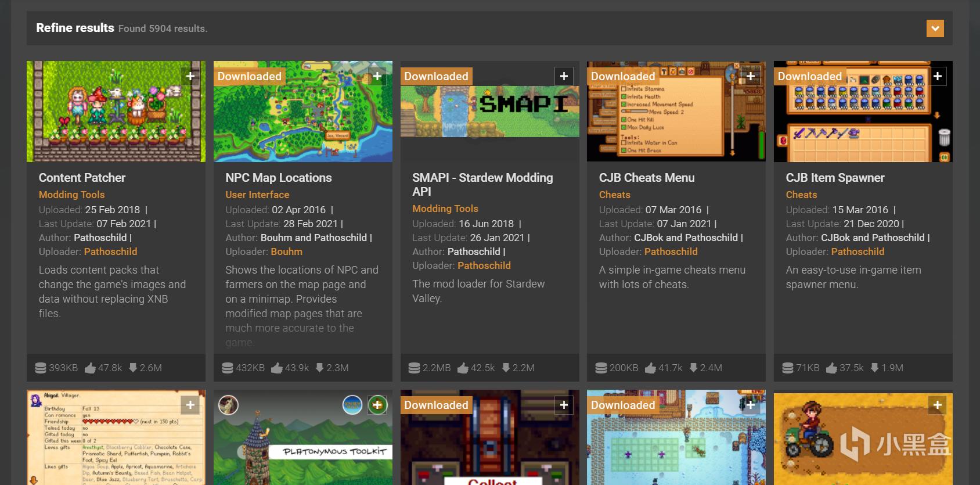Click the plus icon on the Collect chest thumbnail

point(564,405)
